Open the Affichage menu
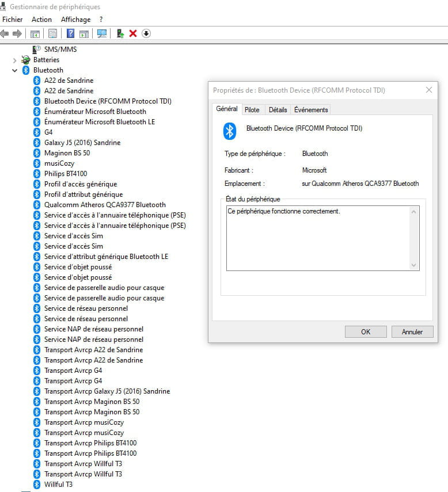This screenshot has height=492, width=448. coord(75,20)
